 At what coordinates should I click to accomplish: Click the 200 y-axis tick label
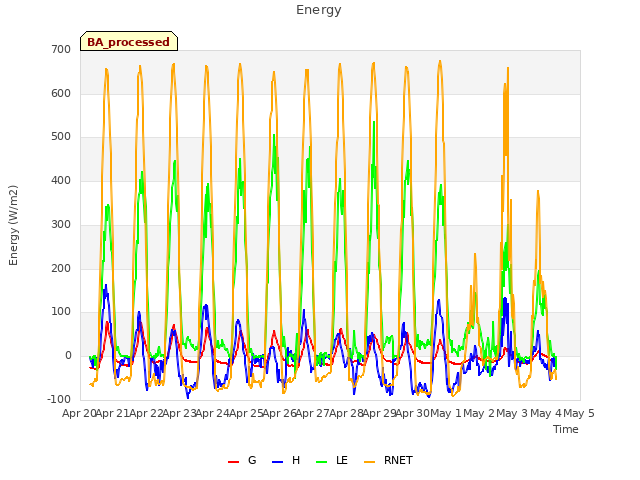(x=61, y=269)
